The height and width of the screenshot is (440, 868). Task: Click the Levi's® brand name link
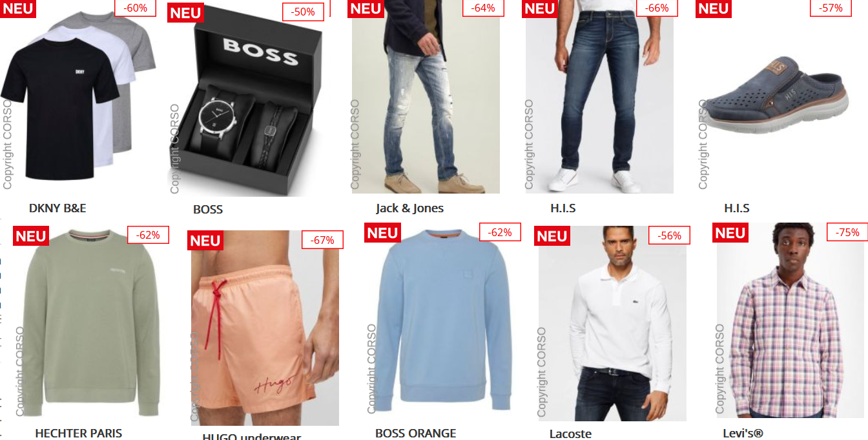(x=743, y=433)
